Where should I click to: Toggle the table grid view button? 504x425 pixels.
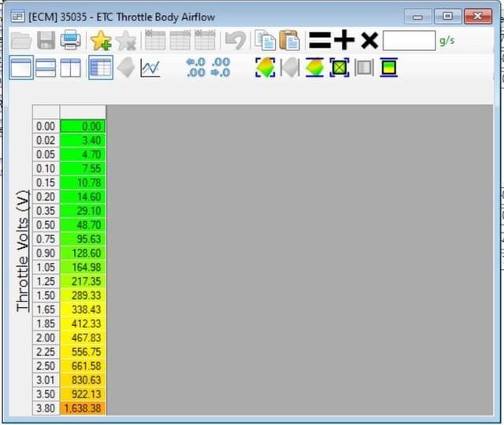100,68
